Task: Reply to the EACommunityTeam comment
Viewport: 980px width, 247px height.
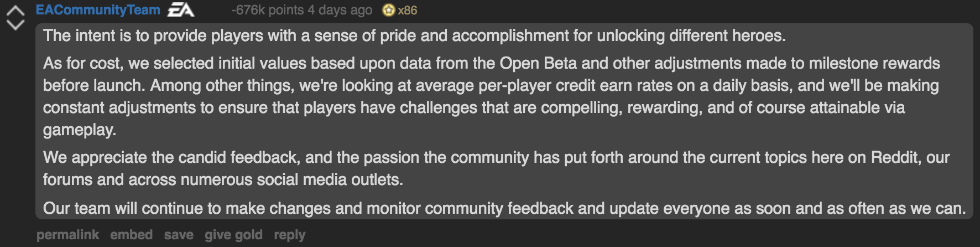Action: (x=289, y=235)
